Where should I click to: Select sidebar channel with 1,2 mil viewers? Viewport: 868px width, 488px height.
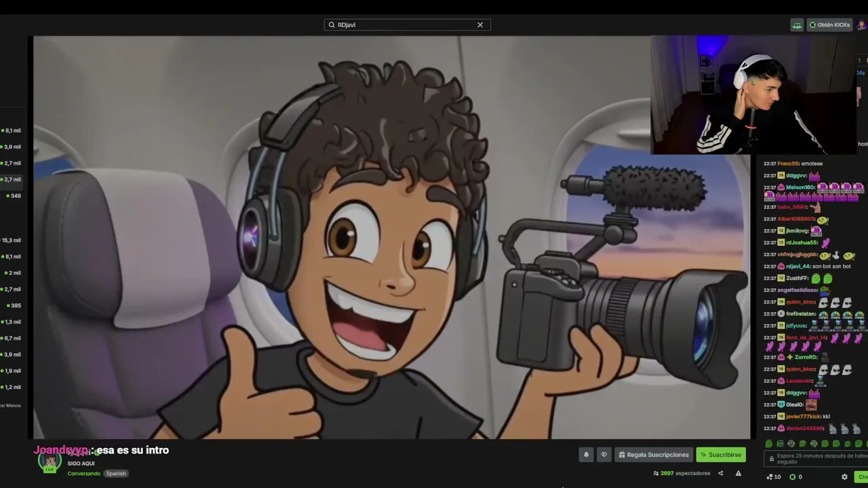[x=12, y=387]
